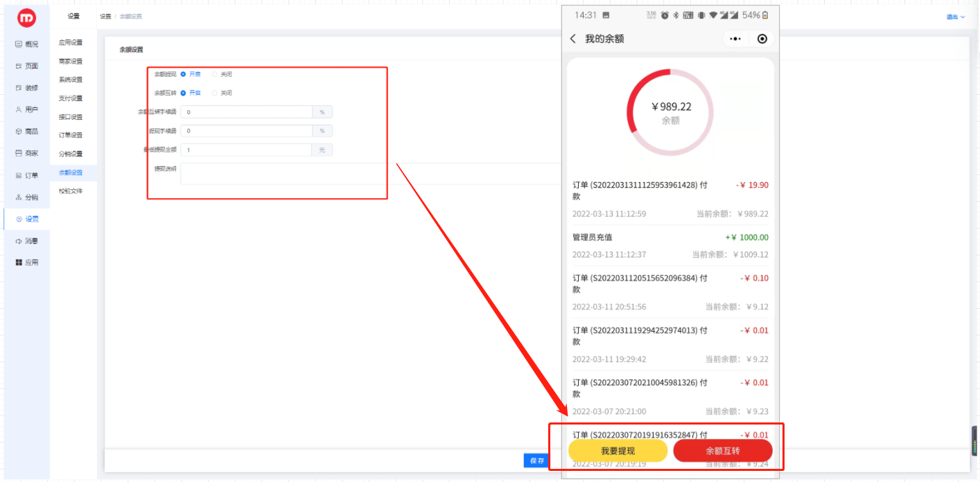This screenshot has height=482, width=980.
Task: Open 接口设置 in the settings submenu
Action: point(71,117)
